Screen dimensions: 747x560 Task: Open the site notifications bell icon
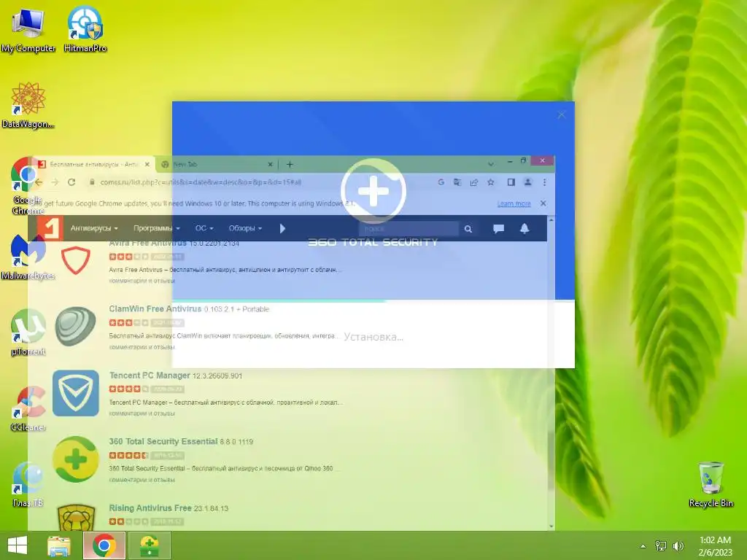coord(525,228)
